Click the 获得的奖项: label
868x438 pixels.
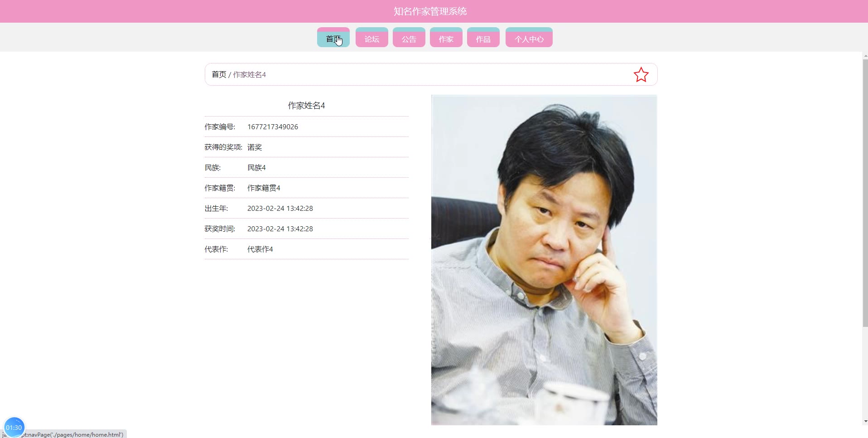[223, 147]
